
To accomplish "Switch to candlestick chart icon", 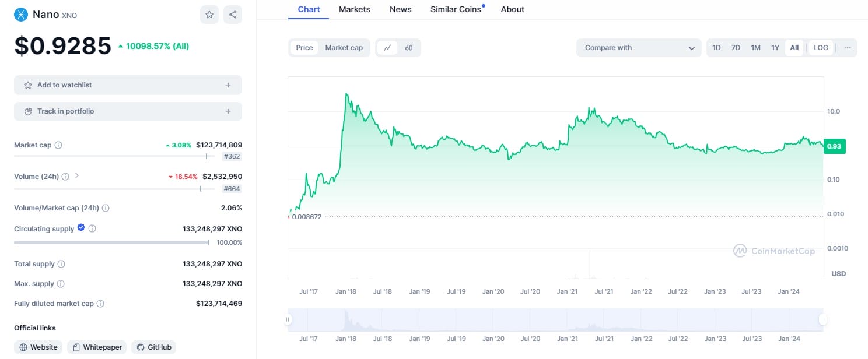I will (409, 48).
